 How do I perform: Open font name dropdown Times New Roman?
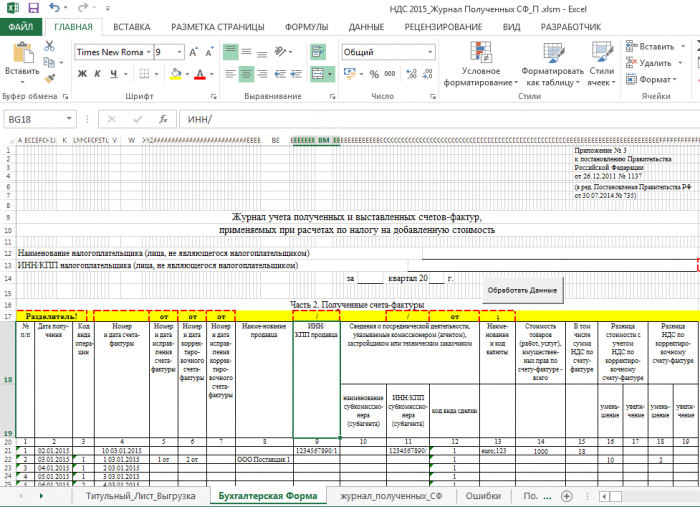[148, 52]
